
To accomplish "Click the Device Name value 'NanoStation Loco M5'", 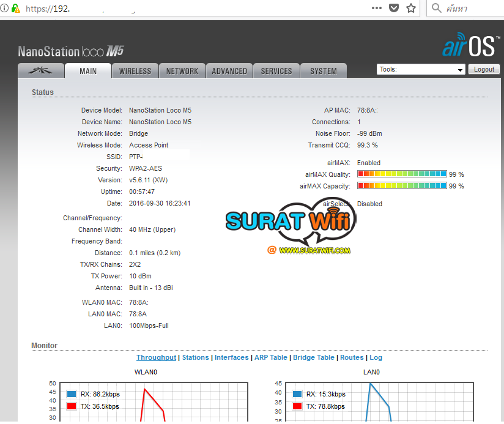I will point(160,122).
